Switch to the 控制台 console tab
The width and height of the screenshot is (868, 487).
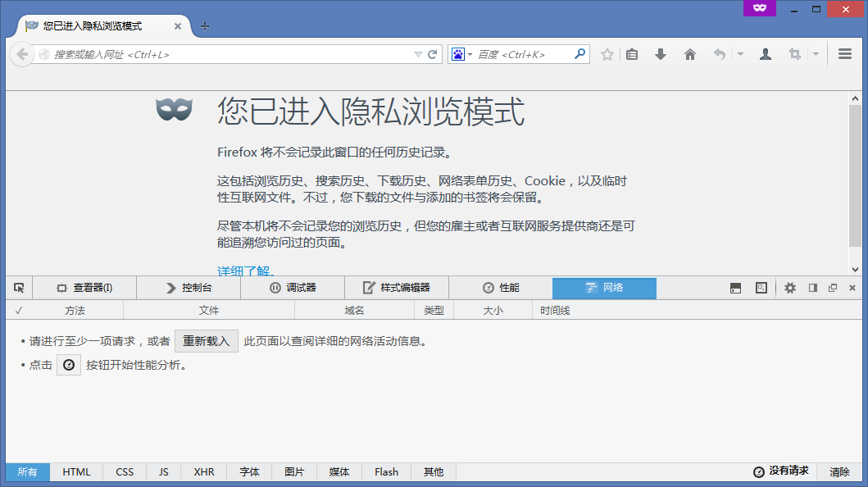point(189,288)
